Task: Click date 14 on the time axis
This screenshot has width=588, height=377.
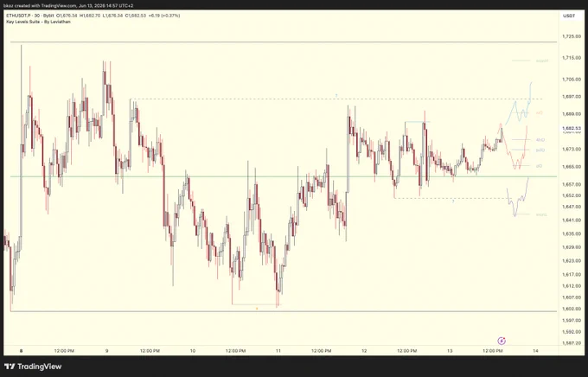Action: [535, 351]
